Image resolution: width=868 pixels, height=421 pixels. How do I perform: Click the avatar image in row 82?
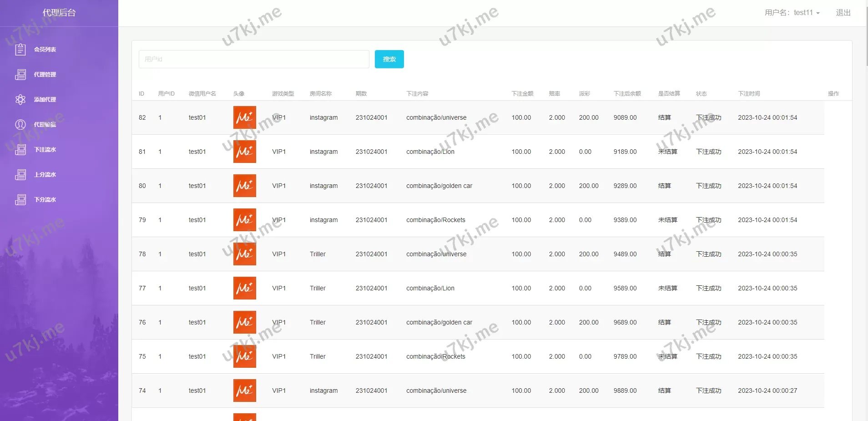[244, 117]
